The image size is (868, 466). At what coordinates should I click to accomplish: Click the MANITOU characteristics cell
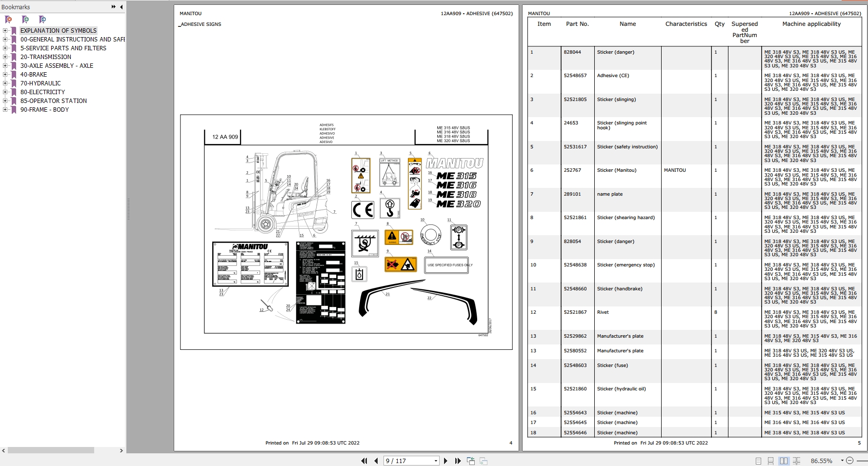point(675,170)
